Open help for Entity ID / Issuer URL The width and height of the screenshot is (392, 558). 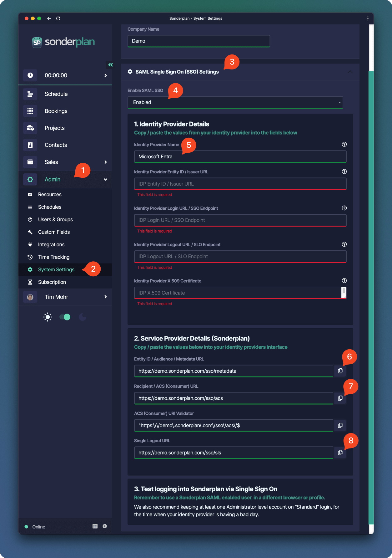pos(344,171)
